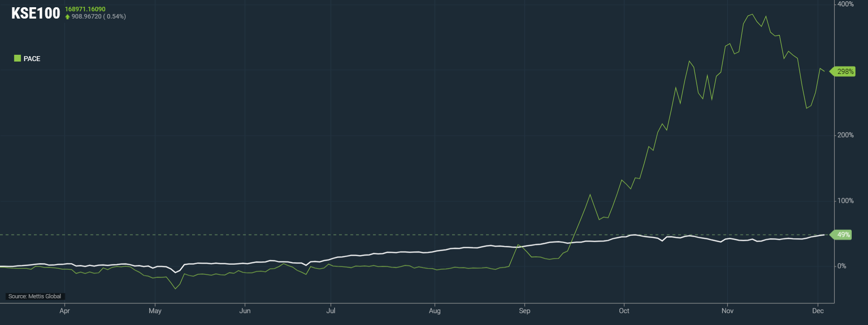Click the 49% value tag on axis

click(843, 235)
